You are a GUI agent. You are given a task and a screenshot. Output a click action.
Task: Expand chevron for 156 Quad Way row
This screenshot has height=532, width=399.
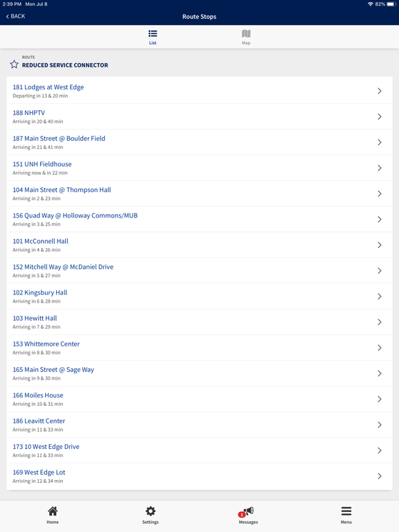tap(380, 220)
